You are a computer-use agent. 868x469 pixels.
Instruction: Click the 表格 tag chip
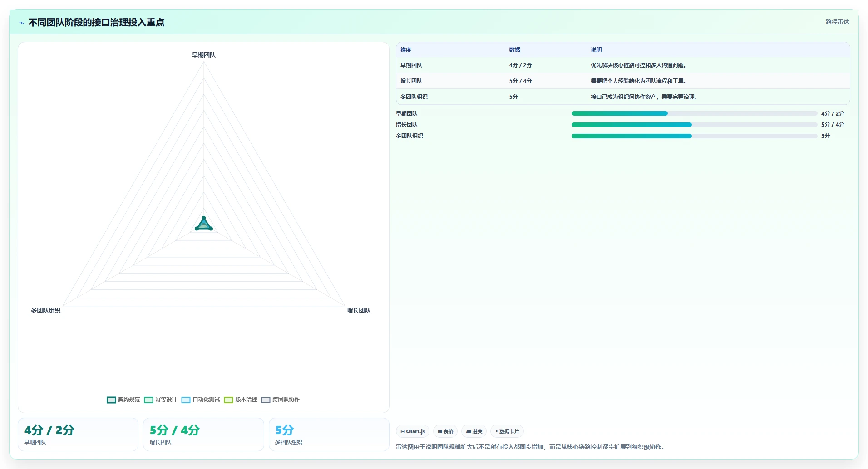click(x=445, y=431)
